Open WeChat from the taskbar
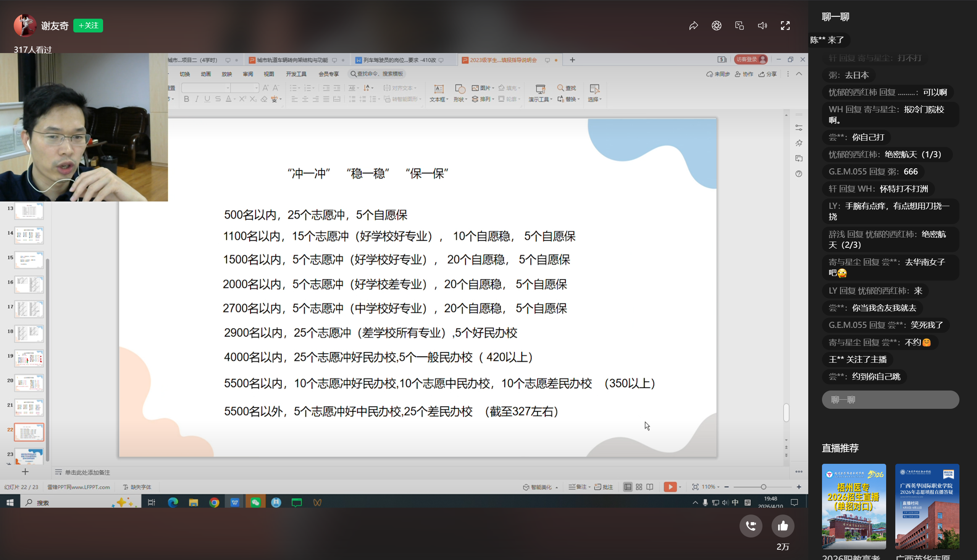Screen dimensions: 977x560 click(x=255, y=502)
